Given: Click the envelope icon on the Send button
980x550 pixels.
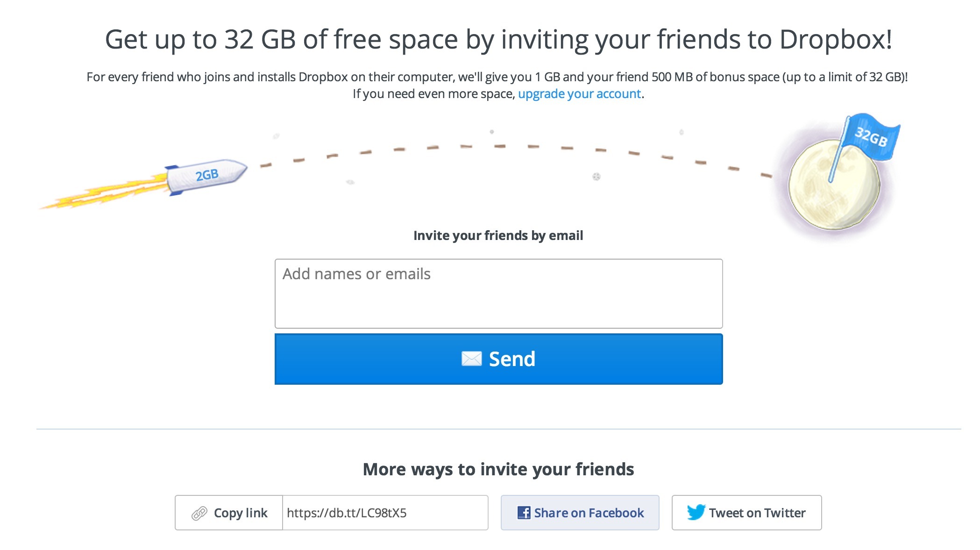Looking at the screenshot, I should [x=471, y=359].
